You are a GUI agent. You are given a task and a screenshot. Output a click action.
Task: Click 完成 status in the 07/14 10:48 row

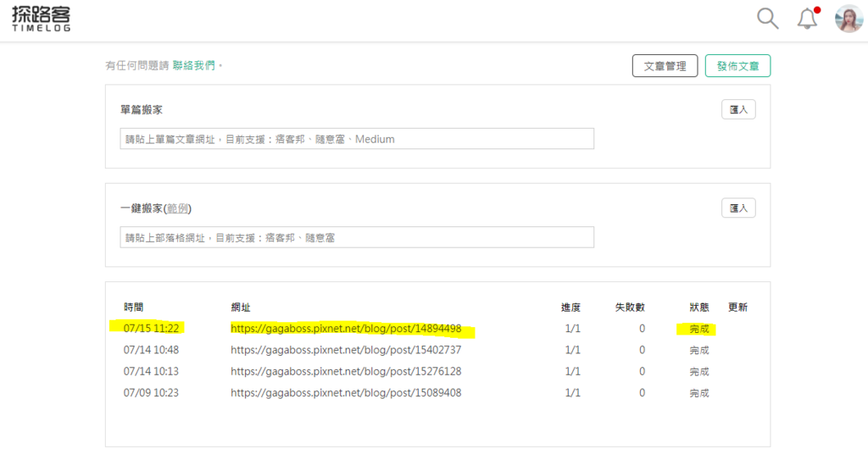coord(699,351)
